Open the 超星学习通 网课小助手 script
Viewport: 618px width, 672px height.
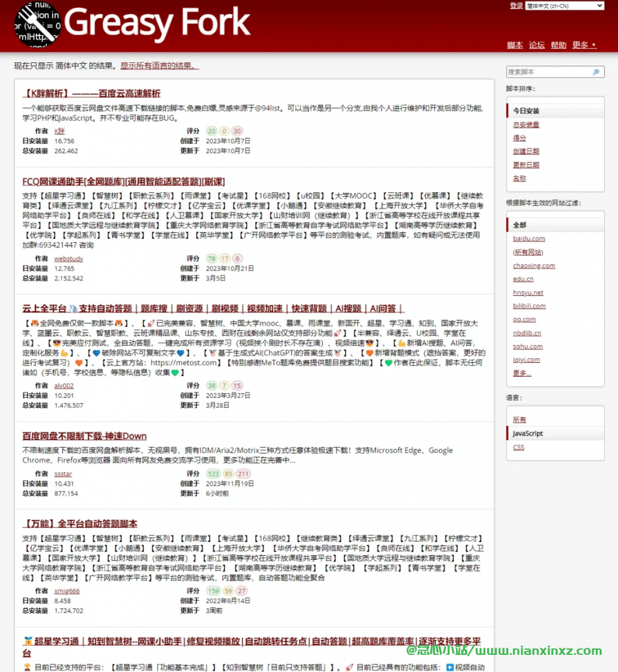(251, 647)
